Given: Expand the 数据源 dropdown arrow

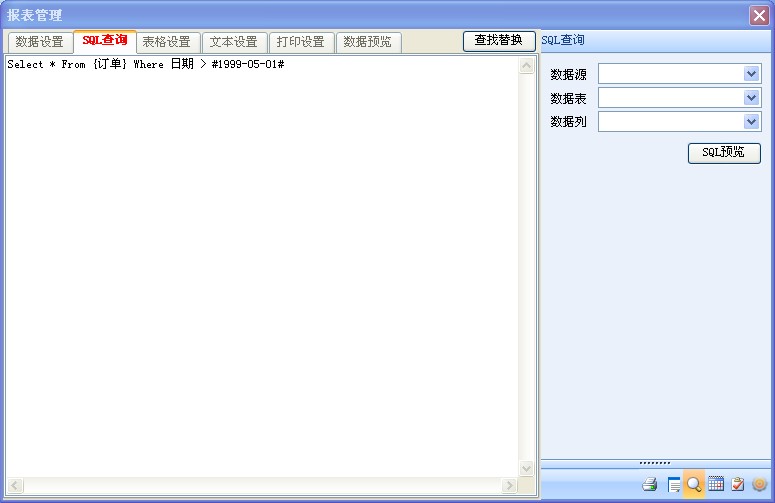Looking at the screenshot, I should tap(751, 74).
